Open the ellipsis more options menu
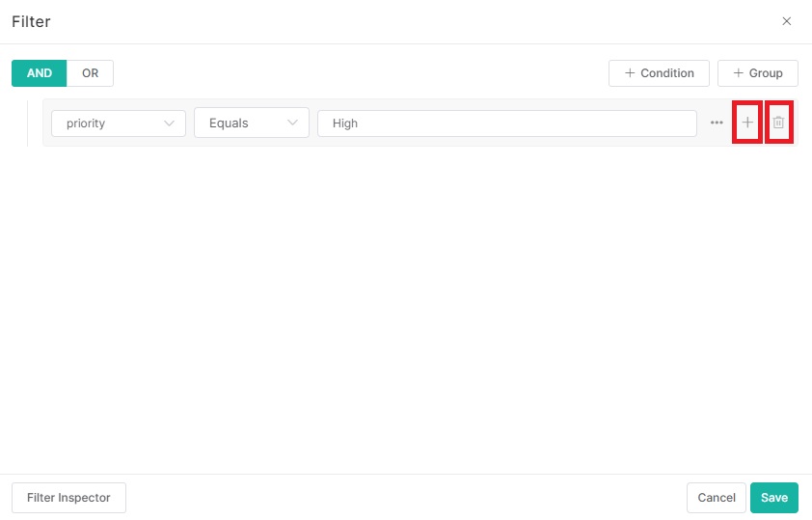 coord(717,123)
